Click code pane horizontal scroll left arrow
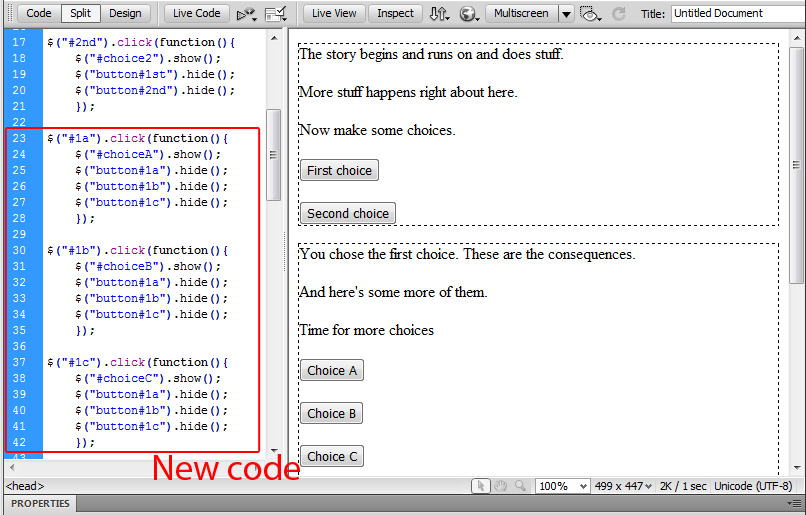Viewport: 806px width, 515px height. click(x=11, y=467)
